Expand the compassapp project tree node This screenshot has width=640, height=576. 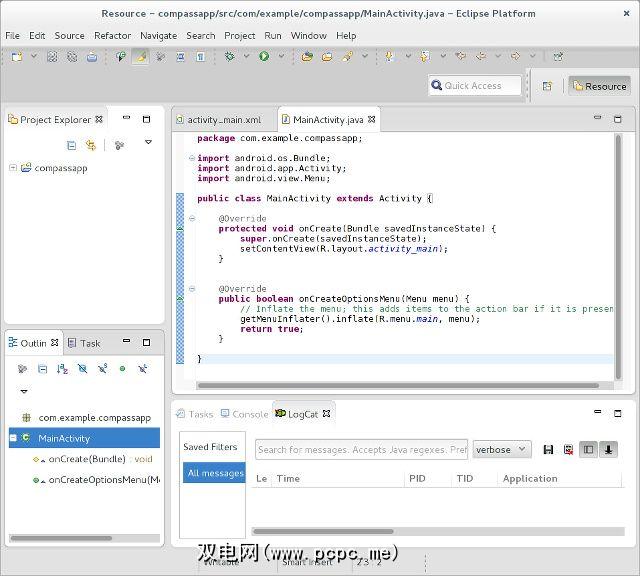[13, 168]
